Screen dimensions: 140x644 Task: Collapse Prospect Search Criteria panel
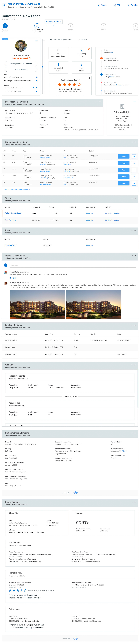100,102
